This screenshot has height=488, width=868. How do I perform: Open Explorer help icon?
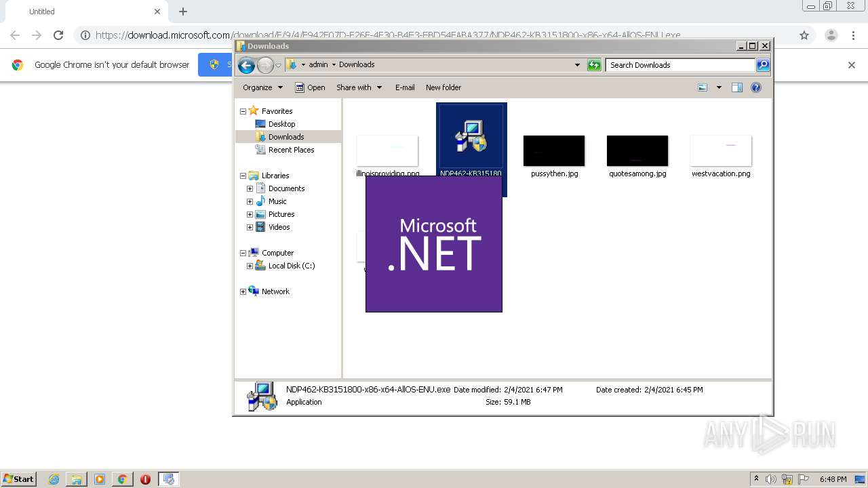756,87
